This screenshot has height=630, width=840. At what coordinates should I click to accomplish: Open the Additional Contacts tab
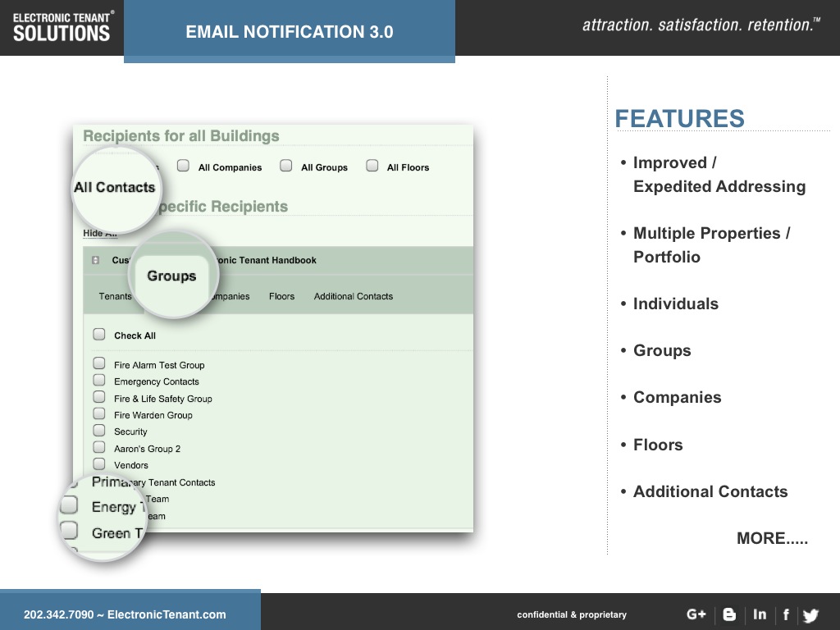pyautogui.click(x=353, y=296)
